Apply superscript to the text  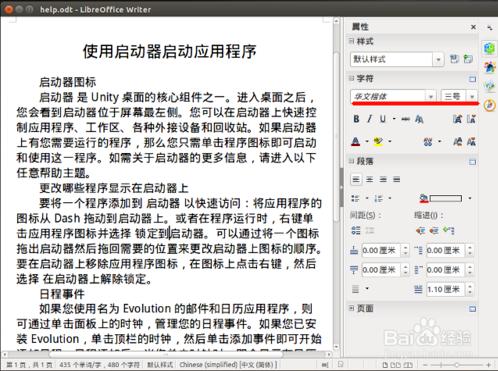click(458, 142)
